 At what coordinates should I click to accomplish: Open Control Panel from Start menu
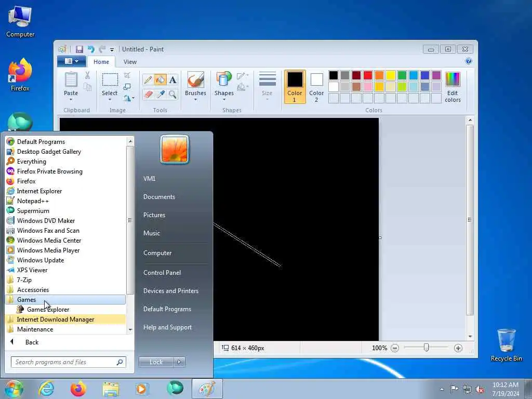(162, 272)
